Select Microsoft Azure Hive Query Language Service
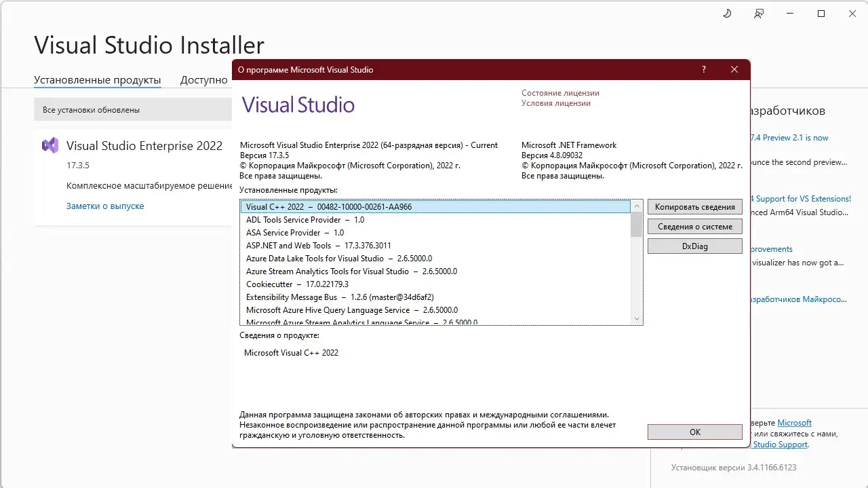868x488 pixels. pyautogui.click(x=435, y=310)
